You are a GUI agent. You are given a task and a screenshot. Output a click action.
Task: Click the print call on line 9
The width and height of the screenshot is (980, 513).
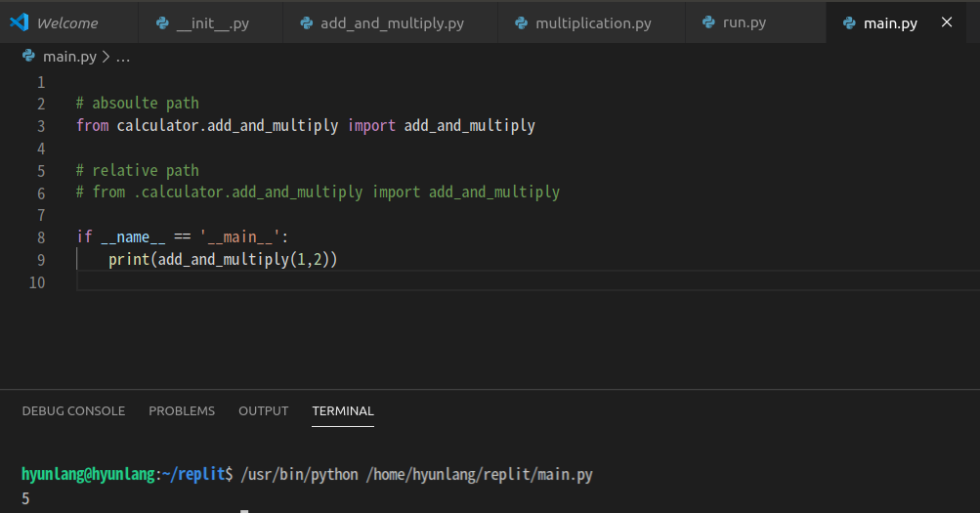coord(223,259)
